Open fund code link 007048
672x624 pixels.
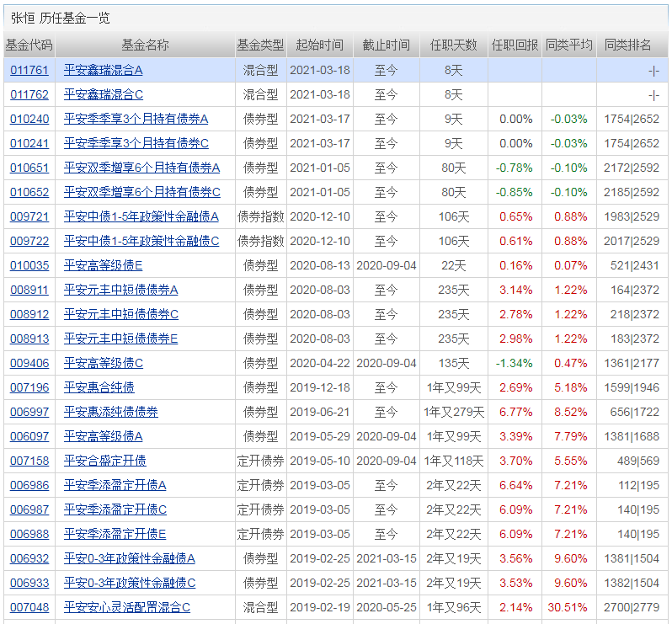tap(29, 608)
